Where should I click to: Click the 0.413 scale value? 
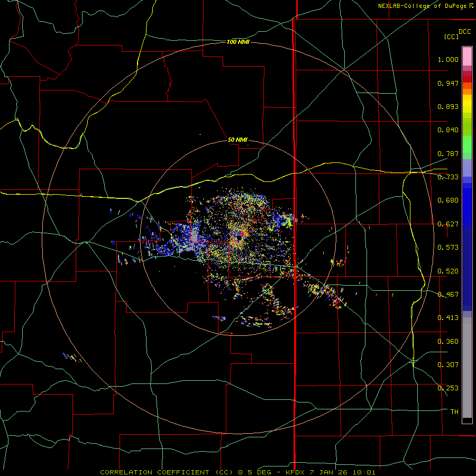(x=448, y=318)
